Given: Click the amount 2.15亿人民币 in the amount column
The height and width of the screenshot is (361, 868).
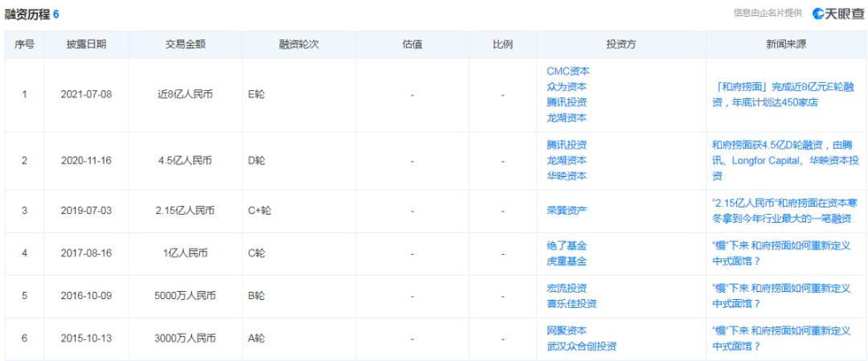Looking at the screenshot, I should [x=186, y=211].
